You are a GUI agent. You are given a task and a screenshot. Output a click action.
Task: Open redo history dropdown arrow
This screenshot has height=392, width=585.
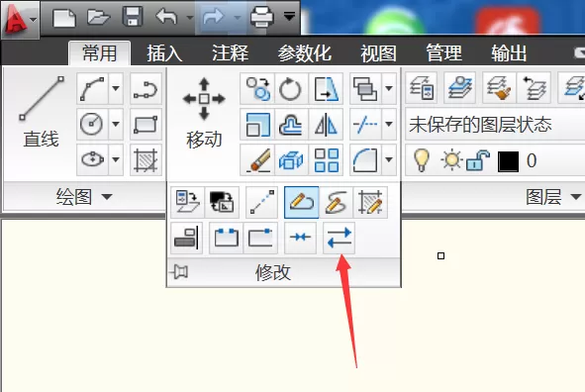(238, 18)
